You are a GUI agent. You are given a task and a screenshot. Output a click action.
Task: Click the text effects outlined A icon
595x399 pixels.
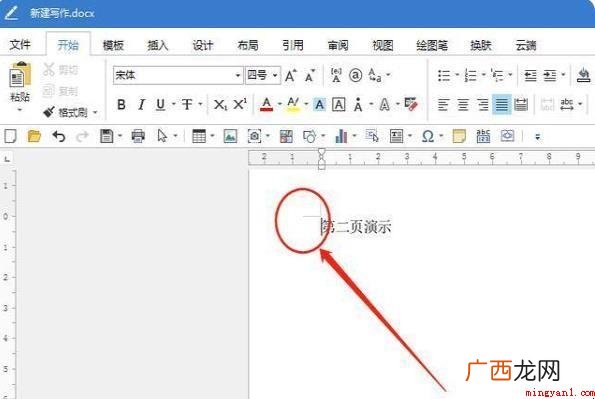click(384, 104)
